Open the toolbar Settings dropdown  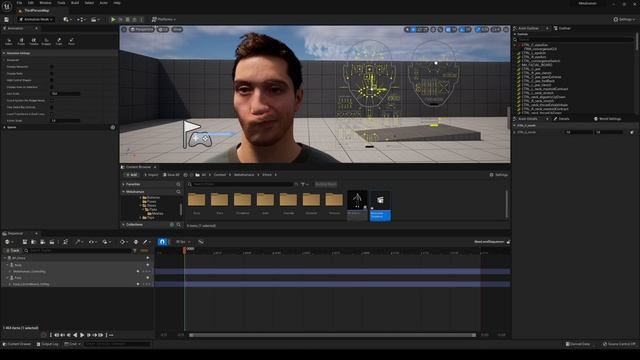624,19
